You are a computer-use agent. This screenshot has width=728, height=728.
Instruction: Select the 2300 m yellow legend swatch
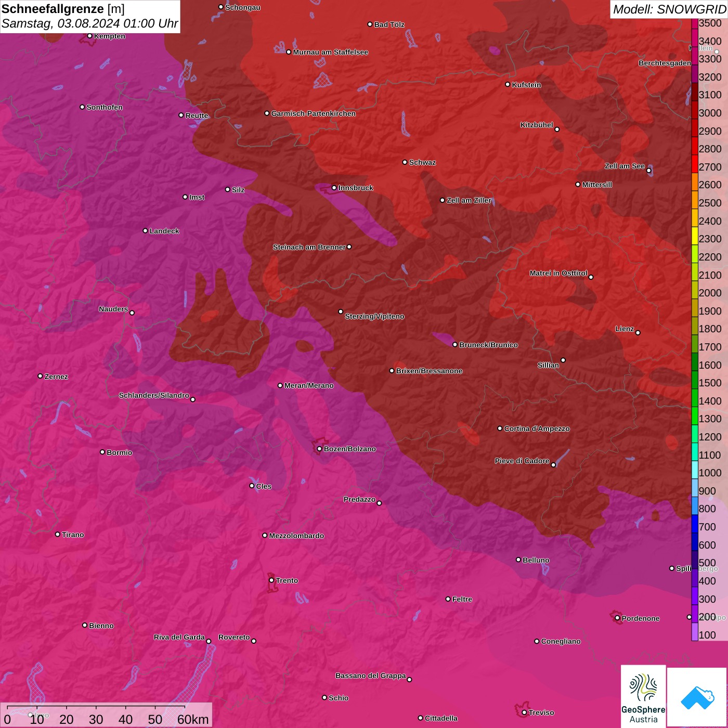(x=695, y=237)
